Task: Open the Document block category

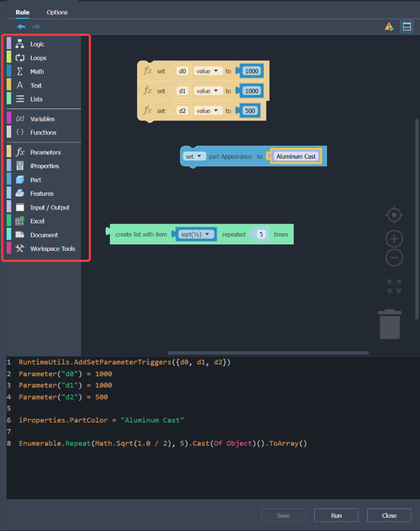Action: [x=44, y=235]
